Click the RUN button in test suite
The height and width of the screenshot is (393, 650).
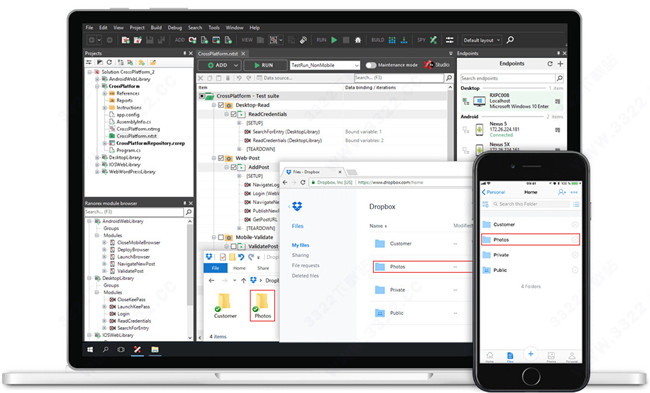pyautogui.click(x=265, y=66)
